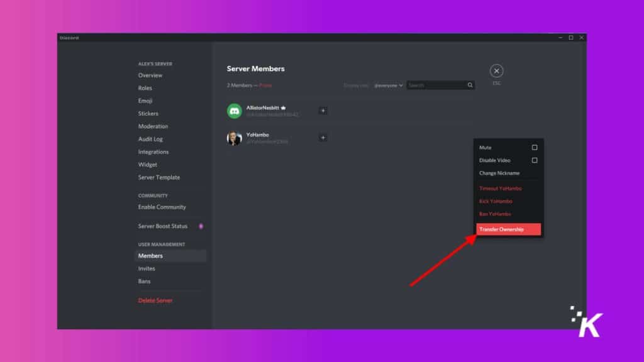Close settings with the ESC circle button
644x362 pixels.
point(496,71)
